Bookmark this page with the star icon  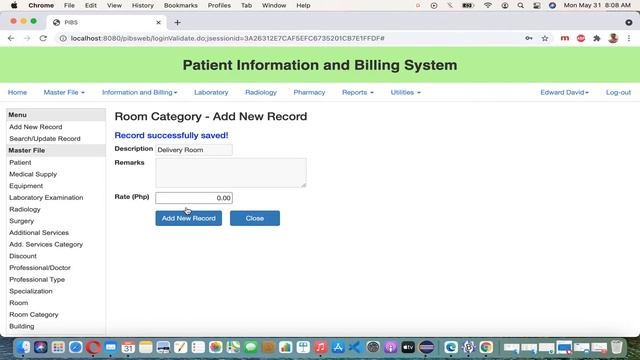point(545,38)
